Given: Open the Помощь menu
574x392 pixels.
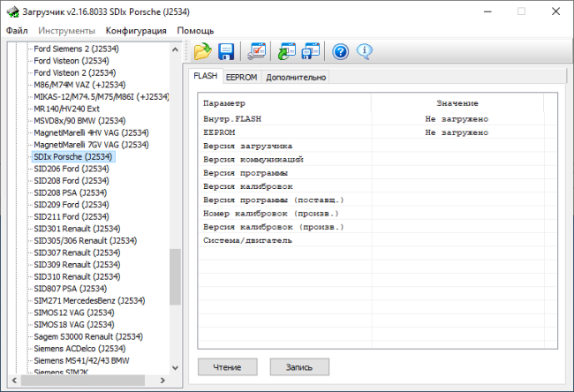Looking at the screenshot, I should (195, 31).
